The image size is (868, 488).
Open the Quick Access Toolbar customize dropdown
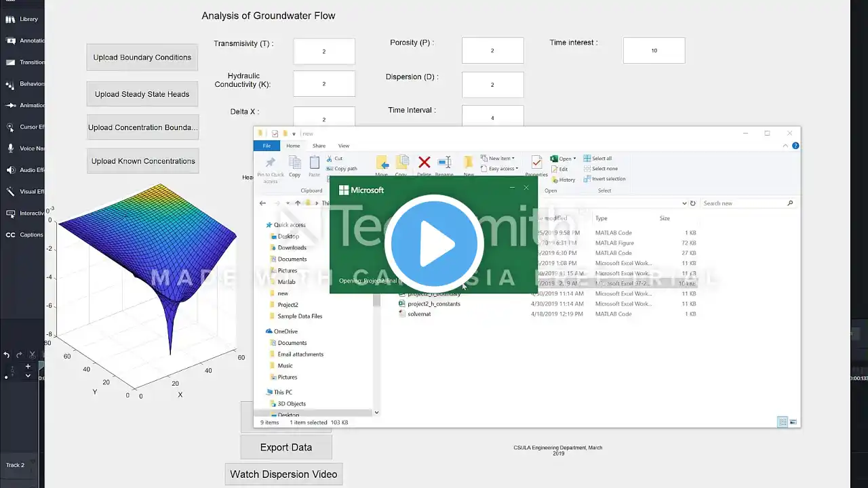pyautogui.click(x=293, y=134)
